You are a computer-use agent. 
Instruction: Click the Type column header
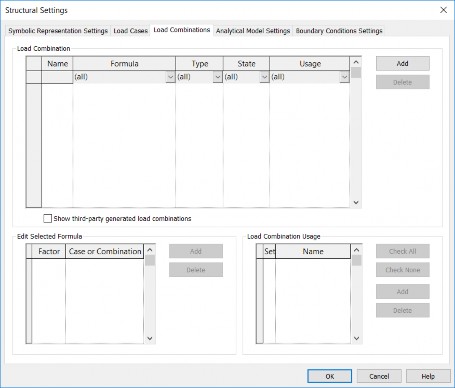tap(199, 64)
